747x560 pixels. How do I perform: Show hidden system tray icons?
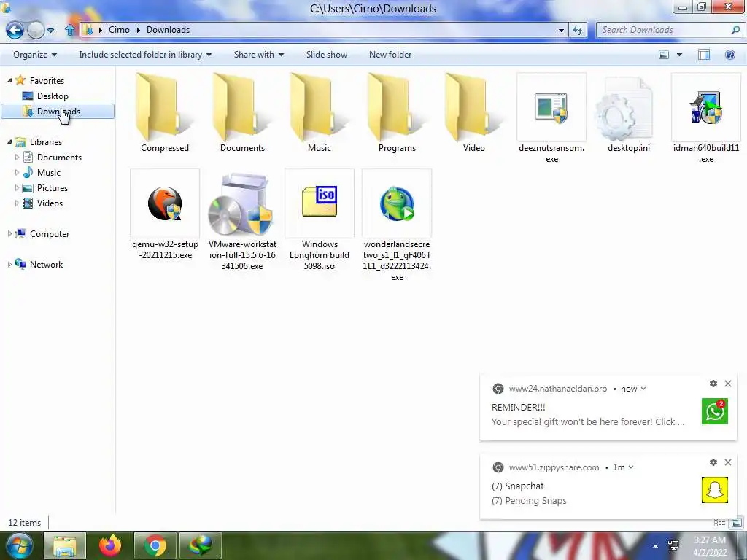pyautogui.click(x=656, y=546)
